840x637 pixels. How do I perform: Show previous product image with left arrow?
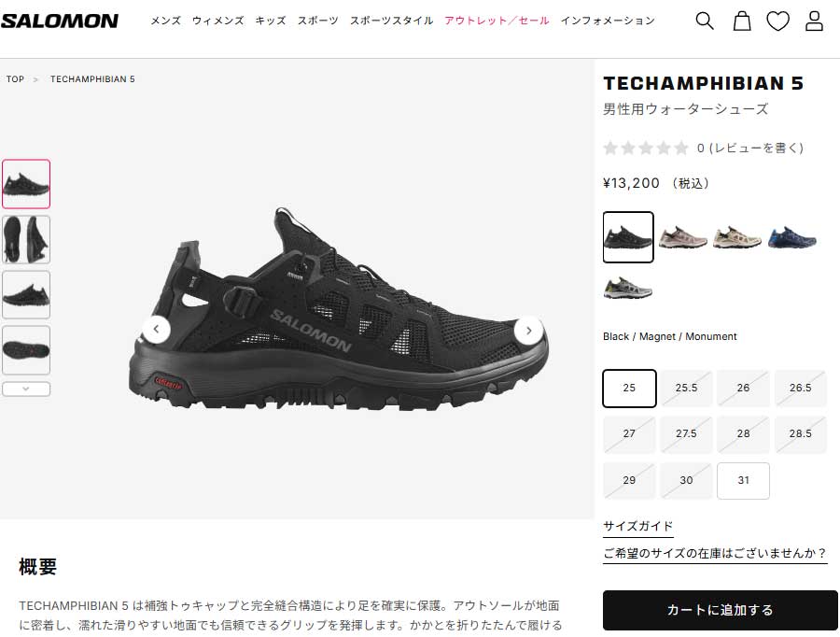(157, 329)
